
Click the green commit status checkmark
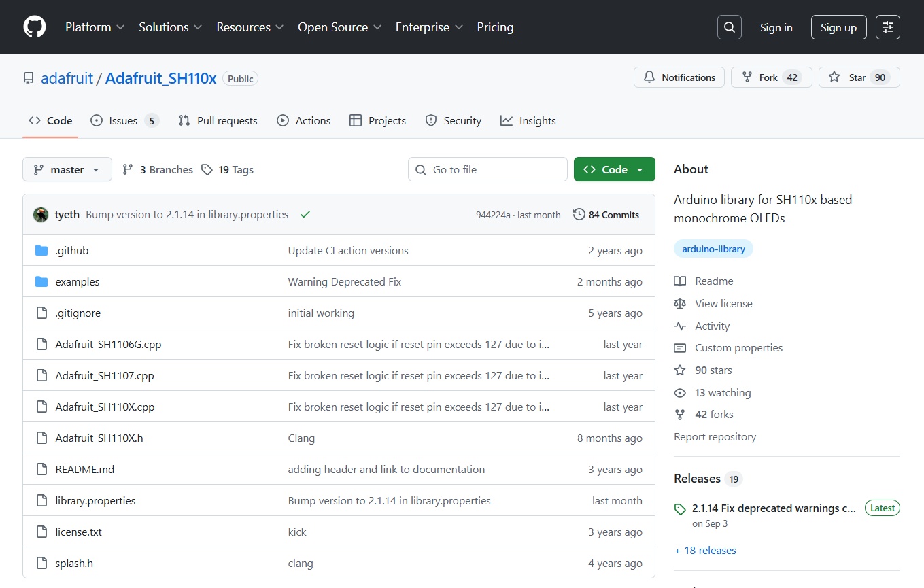point(305,215)
